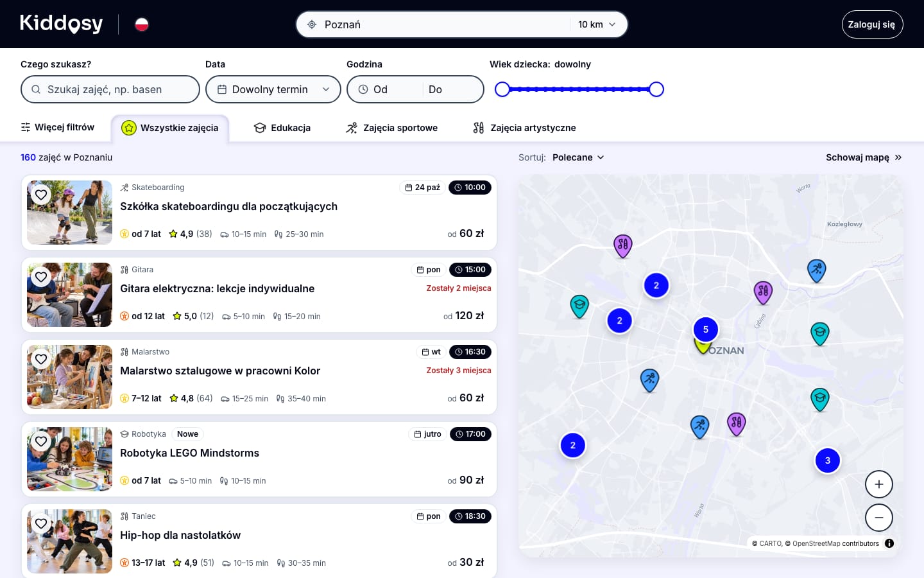Click the magnifier icon in the activity search
Image resolution: width=924 pixels, height=578 pixels.
[x=36, y=89]
